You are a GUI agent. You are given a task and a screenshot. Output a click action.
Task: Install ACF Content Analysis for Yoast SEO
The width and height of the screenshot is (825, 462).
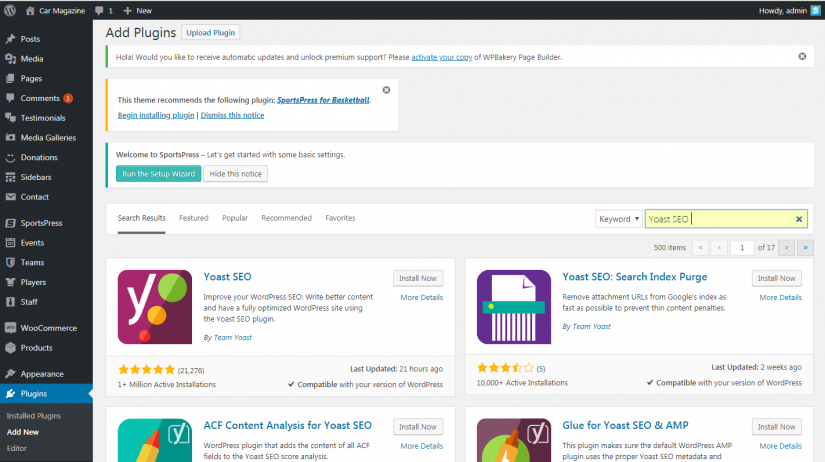point(418,427)
